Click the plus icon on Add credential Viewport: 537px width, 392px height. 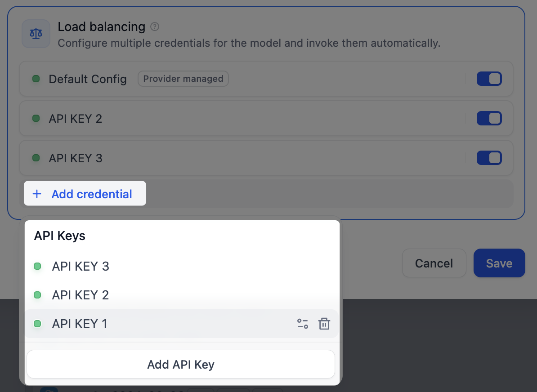(36, 194)
